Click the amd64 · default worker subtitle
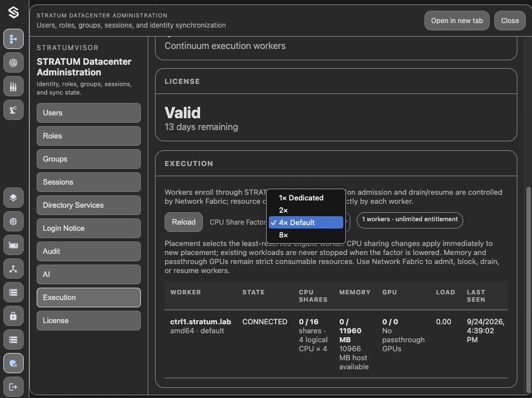The width and height of the screenshot is (532, 398). coord(197,331)
